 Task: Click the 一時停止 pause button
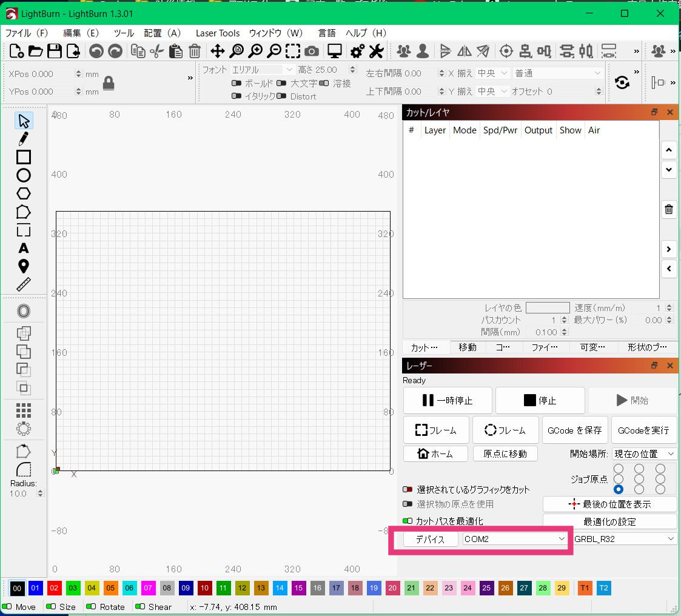(448, 400)
